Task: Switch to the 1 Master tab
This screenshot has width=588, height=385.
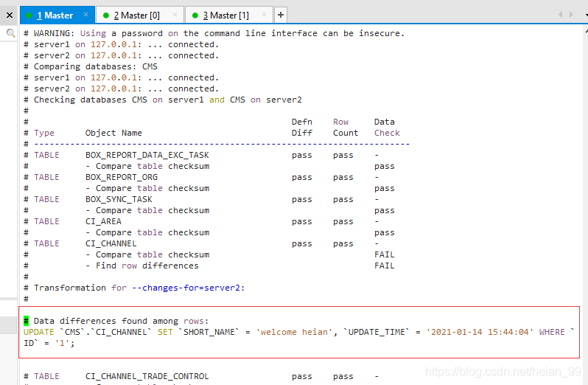Action: (x=55, y=15)
